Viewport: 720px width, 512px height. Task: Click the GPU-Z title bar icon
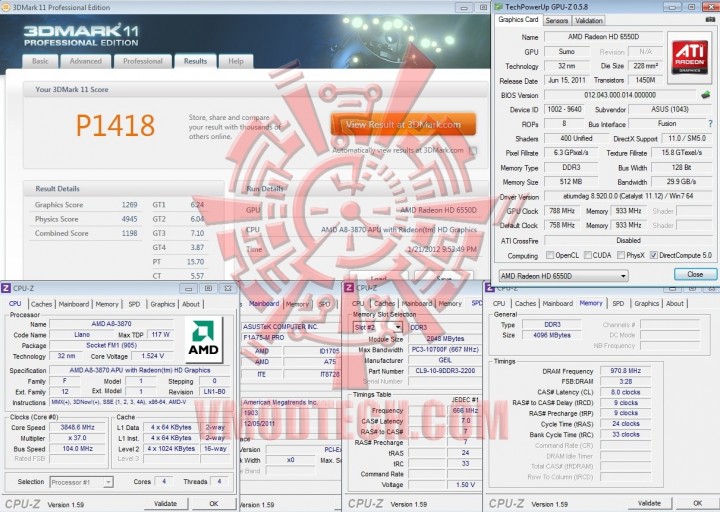pos(499,7)
